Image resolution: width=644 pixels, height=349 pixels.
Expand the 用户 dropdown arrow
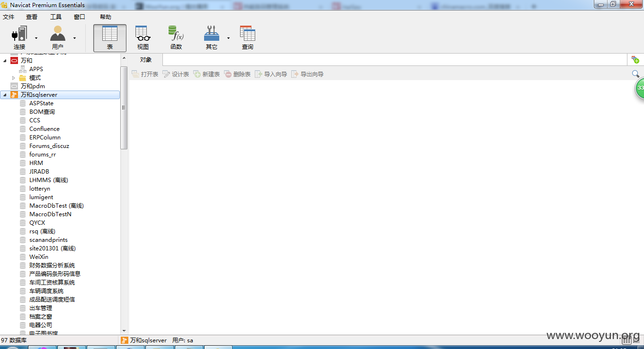tap(74, 38)
